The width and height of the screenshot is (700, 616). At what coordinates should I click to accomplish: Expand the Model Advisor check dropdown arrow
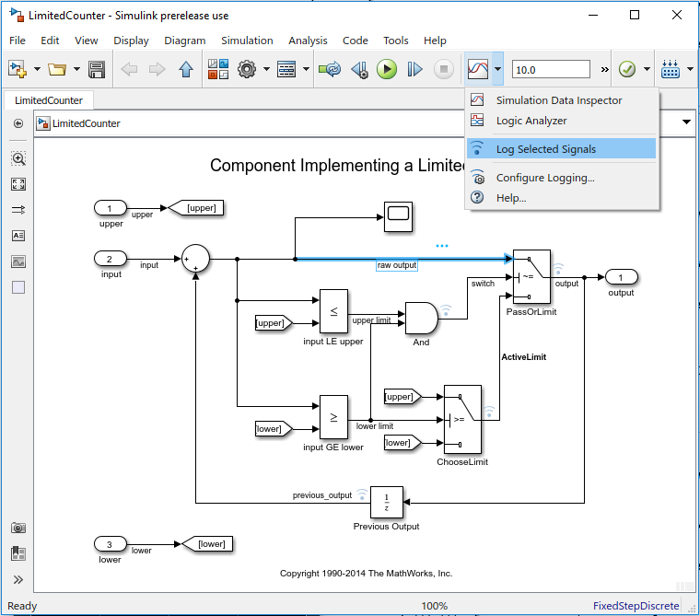pyautogui.click(x=647, y=69)
